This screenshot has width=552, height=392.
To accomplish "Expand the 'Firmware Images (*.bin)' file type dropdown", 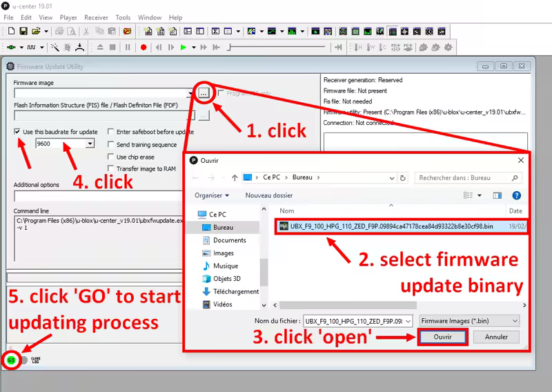I will tap(514, 320).
